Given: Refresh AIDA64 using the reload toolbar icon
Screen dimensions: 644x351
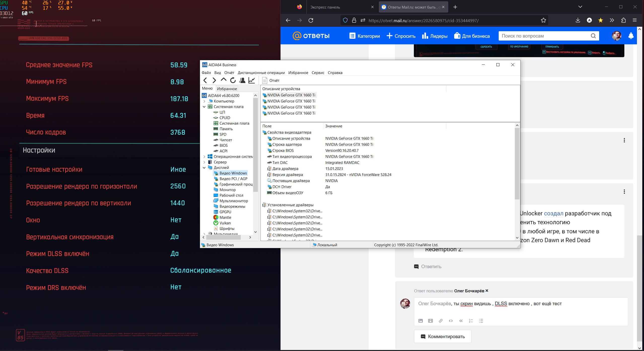Looking at the screenshot, I should [232, 80].
